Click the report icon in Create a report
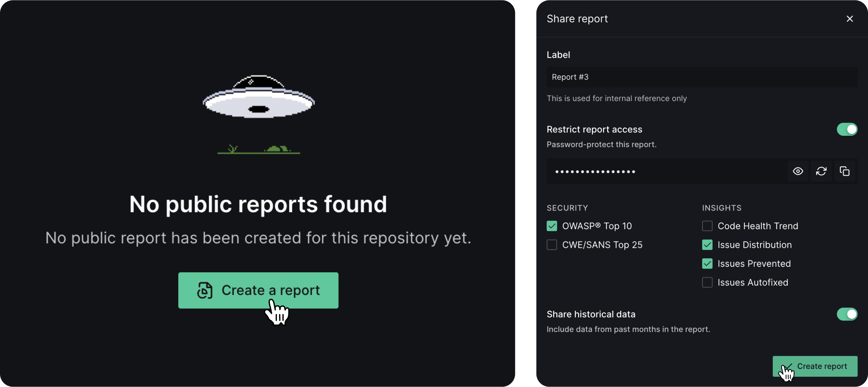Screen dimensions: 868x387 [x=205, y=291]
